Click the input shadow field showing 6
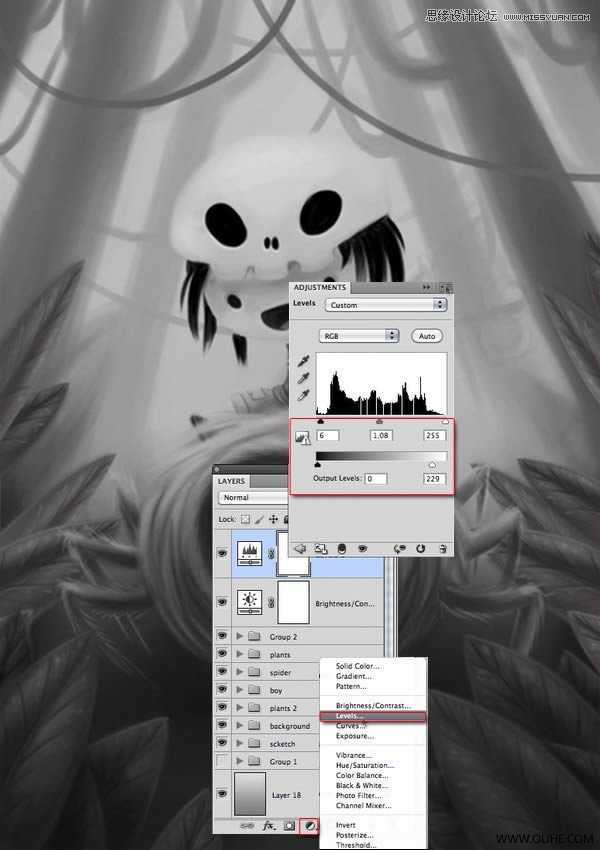 (328, 435)
